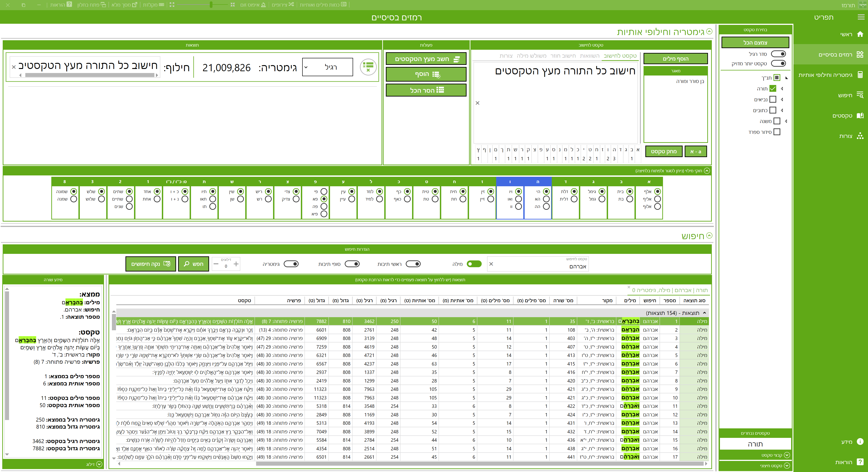Click the חשב מעץ הטקסטים button
The image size is (868, 472).
pyautogui.click(x=426, y=59)
